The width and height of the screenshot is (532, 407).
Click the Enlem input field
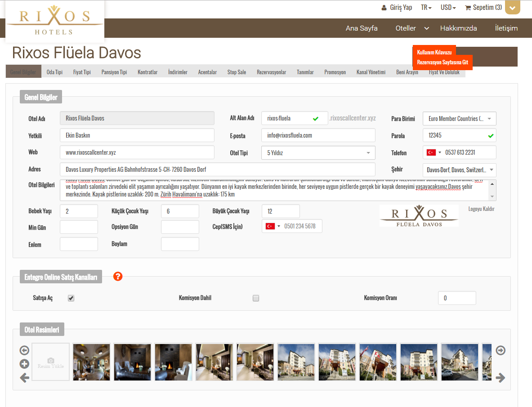click(79, 244)
